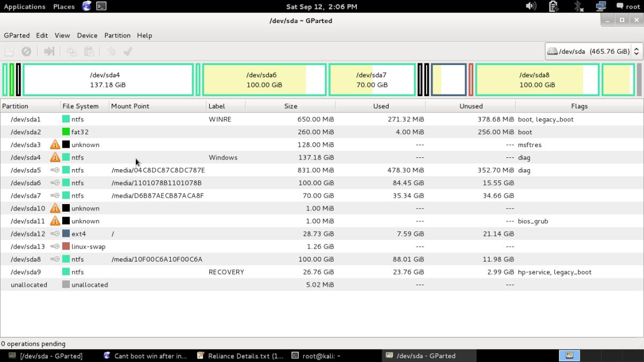Select /dev/sda7 block in disk map
644x362 pixels.
click(x=372, y=79)
